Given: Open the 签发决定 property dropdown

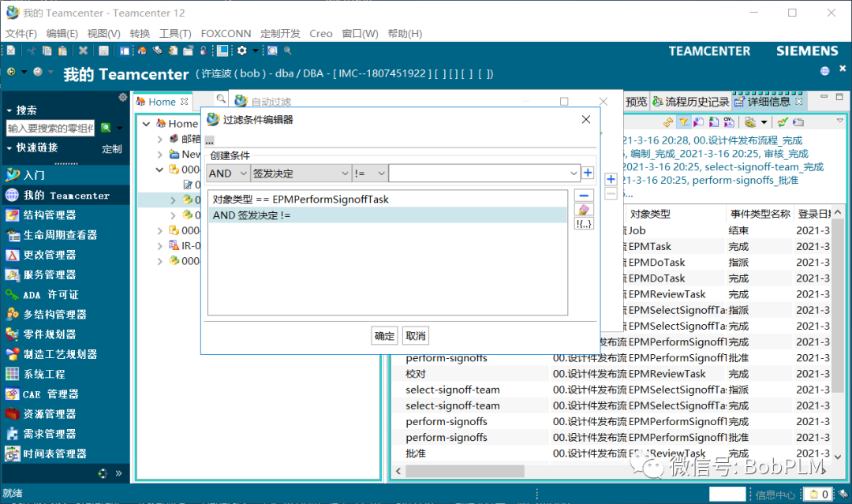Looking at the screenshot, I should (x=301, y=174).
